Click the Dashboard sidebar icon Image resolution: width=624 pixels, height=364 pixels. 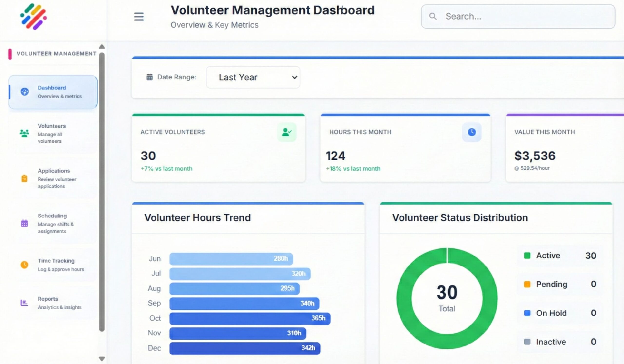pyautogui.click(x=24, y=92)
